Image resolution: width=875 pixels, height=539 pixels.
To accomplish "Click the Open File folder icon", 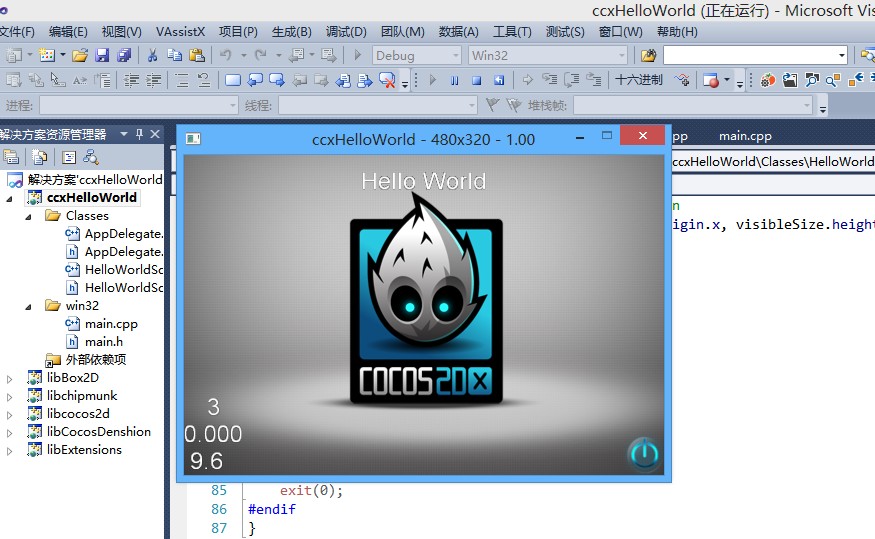I will click(x=80, y=55).
